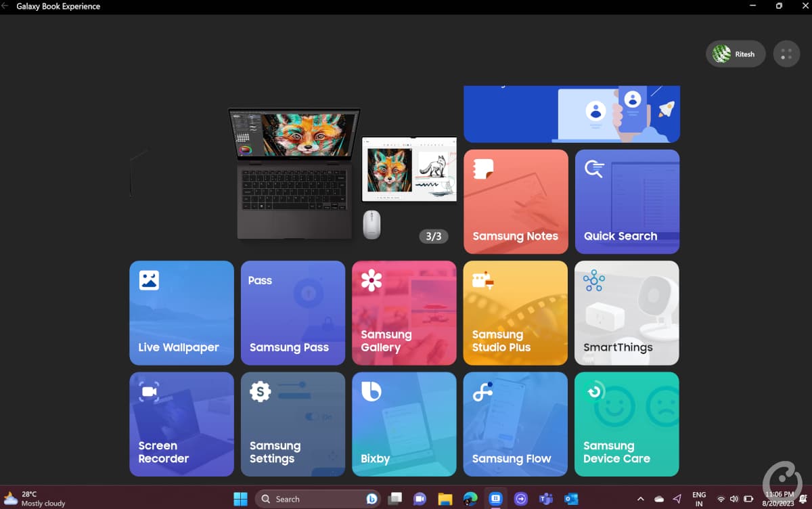The height and width of the screenshot is (509, 812).
Task: Open the Quick Search tile
Action: tap(627, 202)
